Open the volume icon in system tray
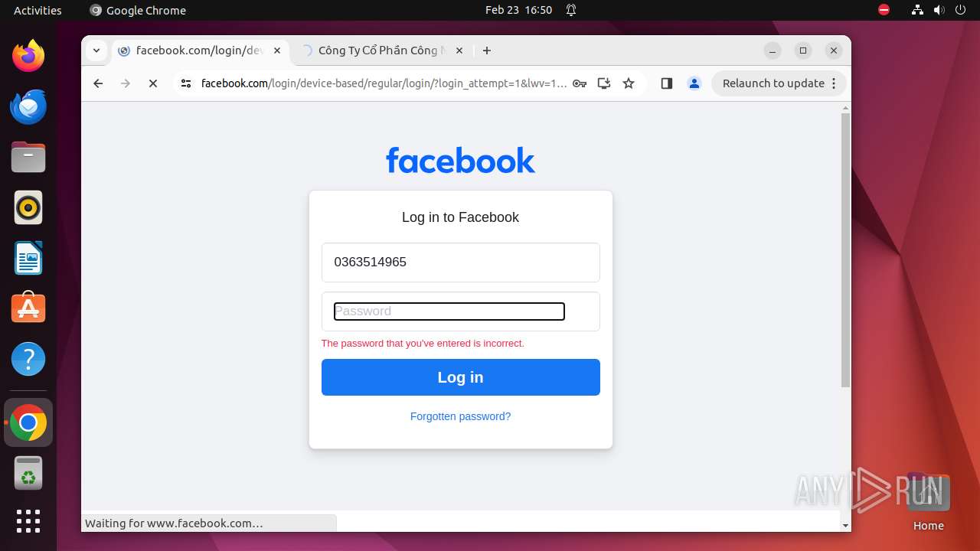The width and height of the screenshot is (980, 551). (x=939, y=10)
